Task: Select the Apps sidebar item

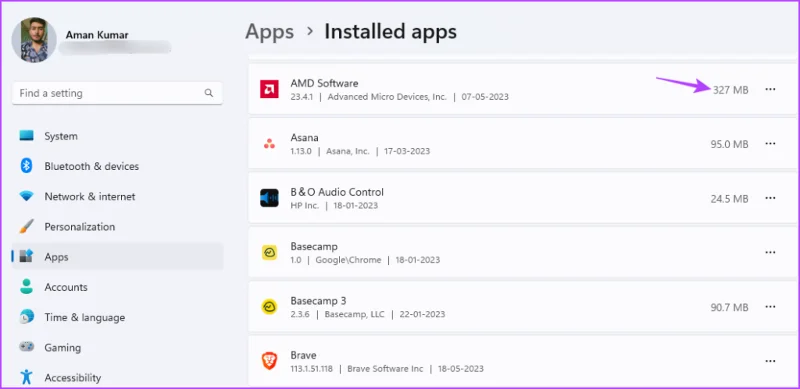Action: [117, 256]
